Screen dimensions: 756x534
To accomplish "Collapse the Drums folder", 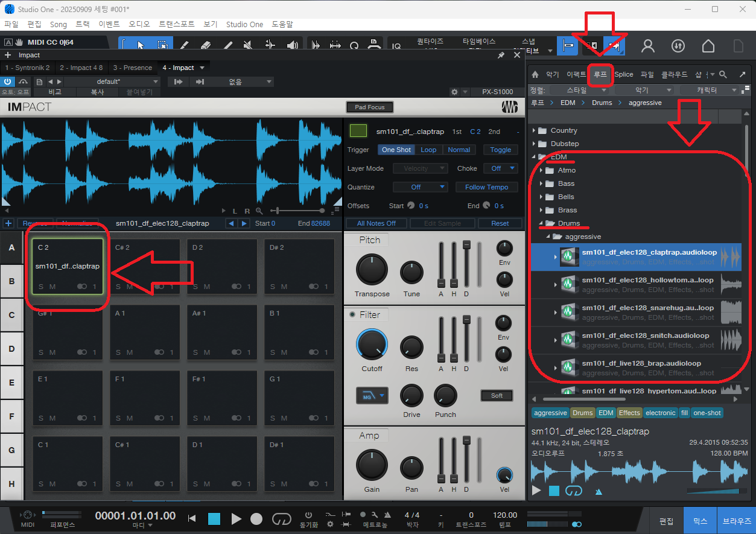I will (541, 223).
